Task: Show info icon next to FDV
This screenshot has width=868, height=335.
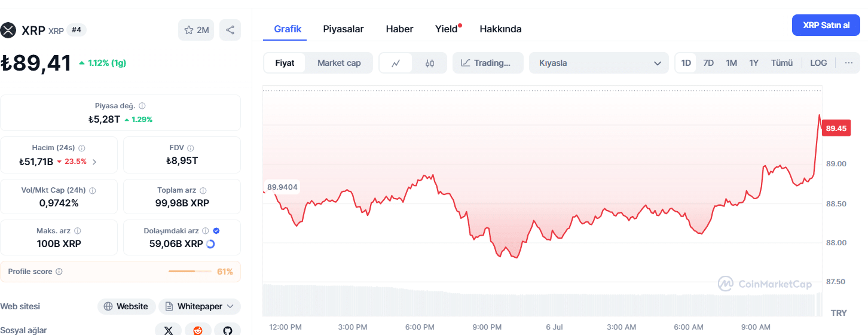Action: [x=190, y=148]
